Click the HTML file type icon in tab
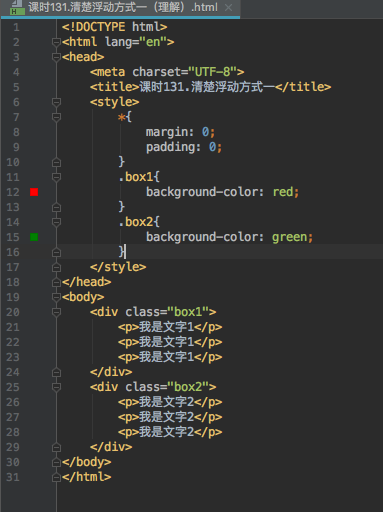The width and height of the screenshot is (383, 512). 17,8
